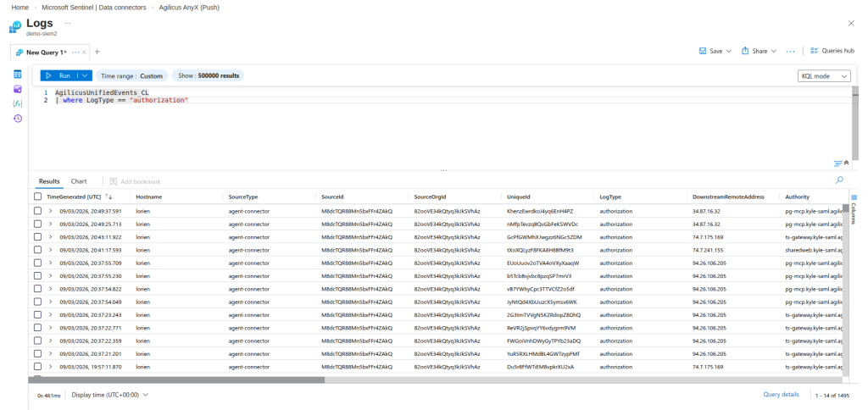Click the format query icon
This screenshot has height=410, width=868.
837,163
